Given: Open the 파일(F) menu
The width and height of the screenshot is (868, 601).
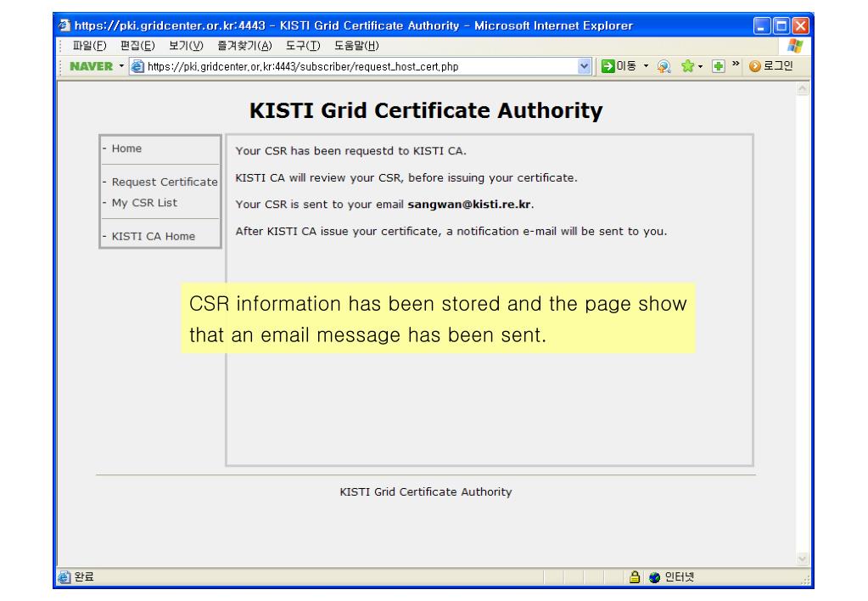Looking at the screenshot, I should pyautogui.click(x=89, y=46).
